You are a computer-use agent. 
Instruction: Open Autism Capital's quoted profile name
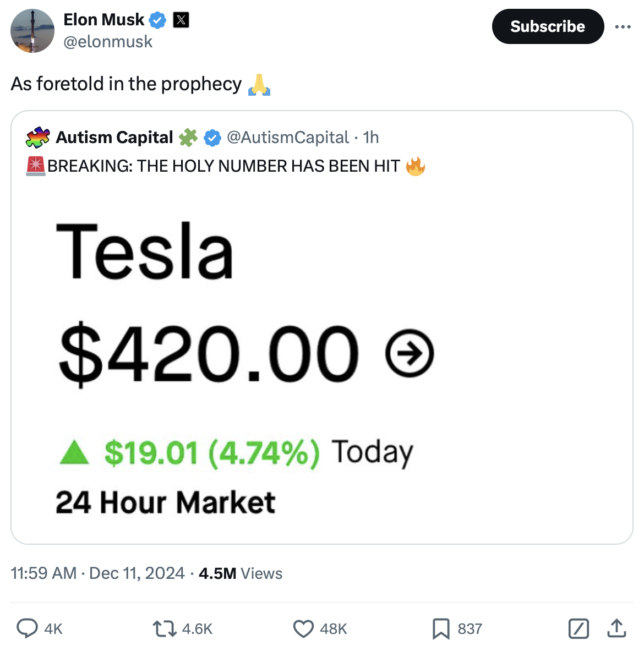[114, 137]
